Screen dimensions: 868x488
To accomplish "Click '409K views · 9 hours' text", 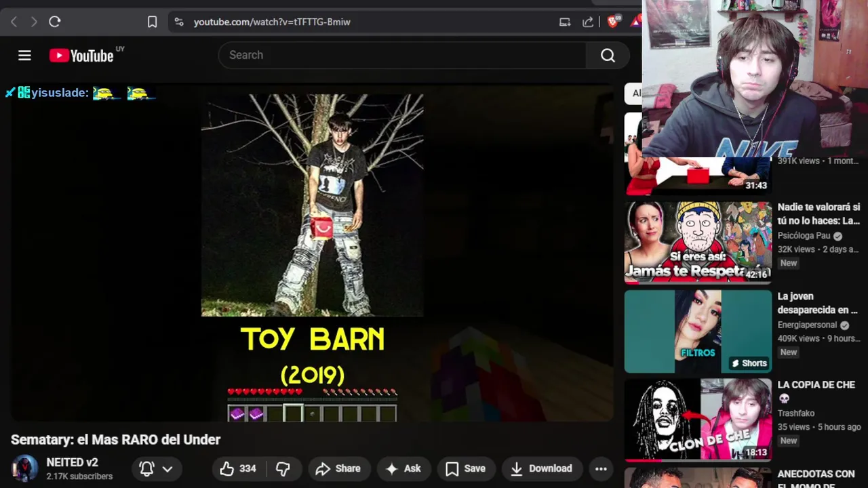I will pos(818,339).
